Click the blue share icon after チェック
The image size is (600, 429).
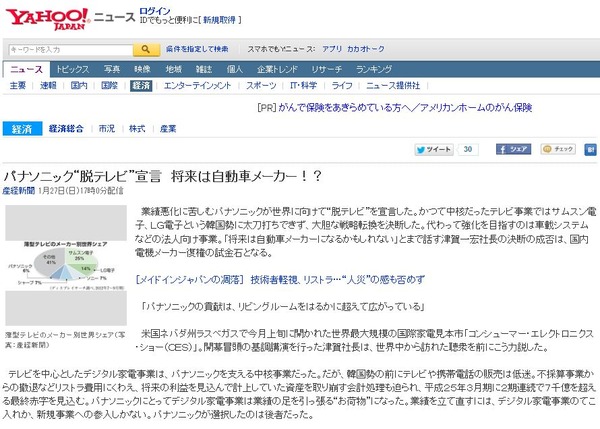point(590,149)
